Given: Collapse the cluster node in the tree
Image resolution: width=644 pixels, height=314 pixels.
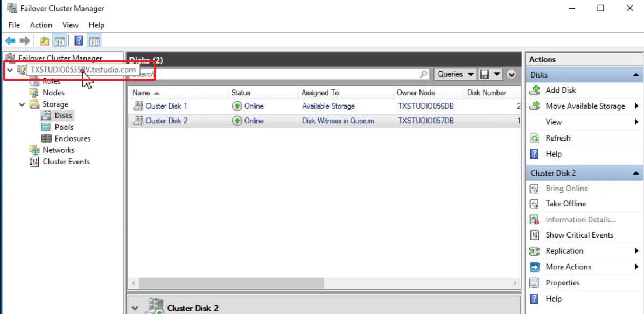Looking at the screenshot, I should tap(10, 70).
